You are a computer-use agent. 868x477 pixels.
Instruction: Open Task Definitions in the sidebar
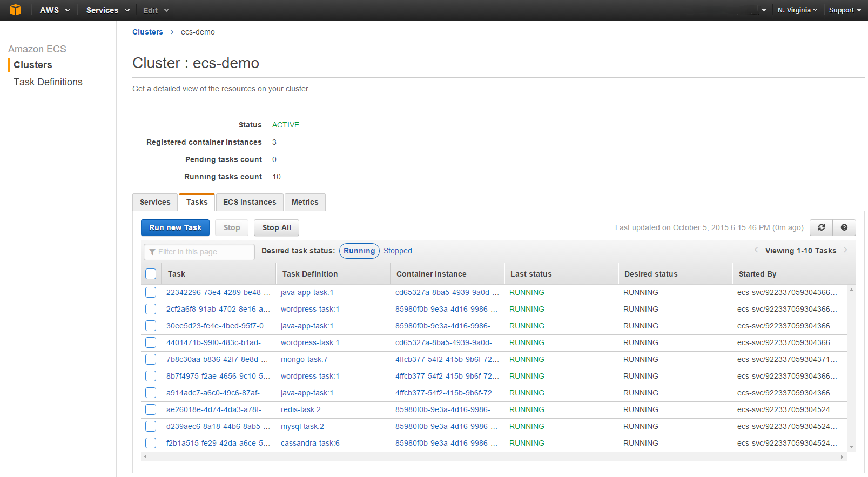coord(48,82)
